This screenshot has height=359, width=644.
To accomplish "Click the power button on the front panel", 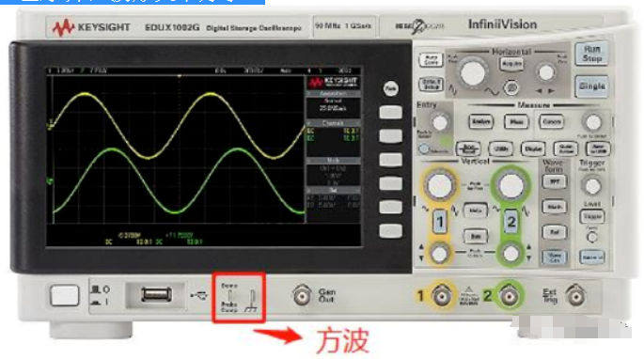I will tap(65, 295).
